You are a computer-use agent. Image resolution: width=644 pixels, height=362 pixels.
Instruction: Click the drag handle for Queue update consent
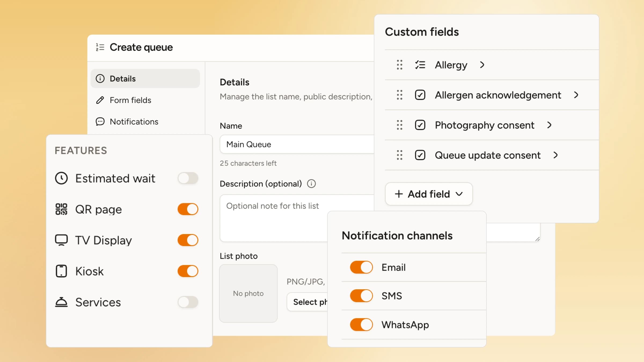(x=400, y=155)
